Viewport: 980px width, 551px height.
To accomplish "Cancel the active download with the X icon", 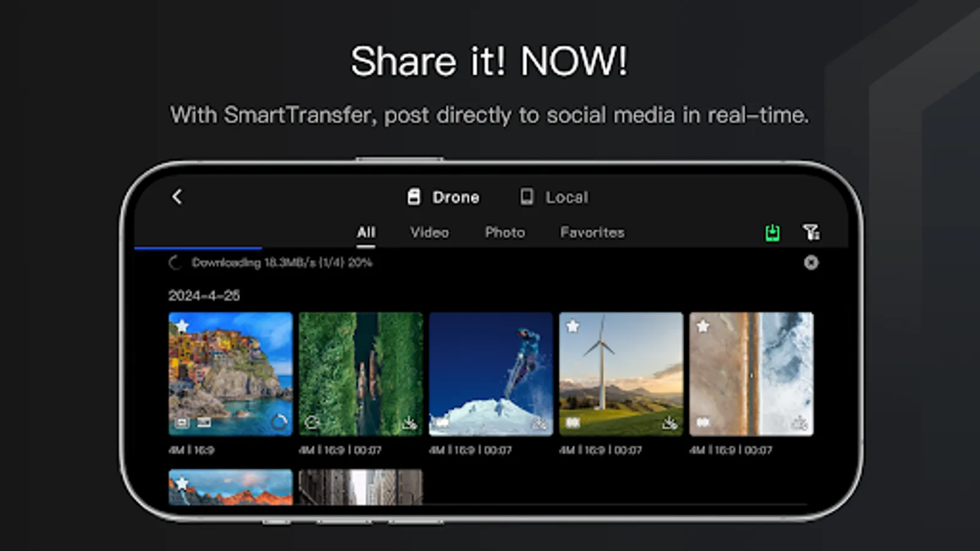I will (x=812, y=263).
